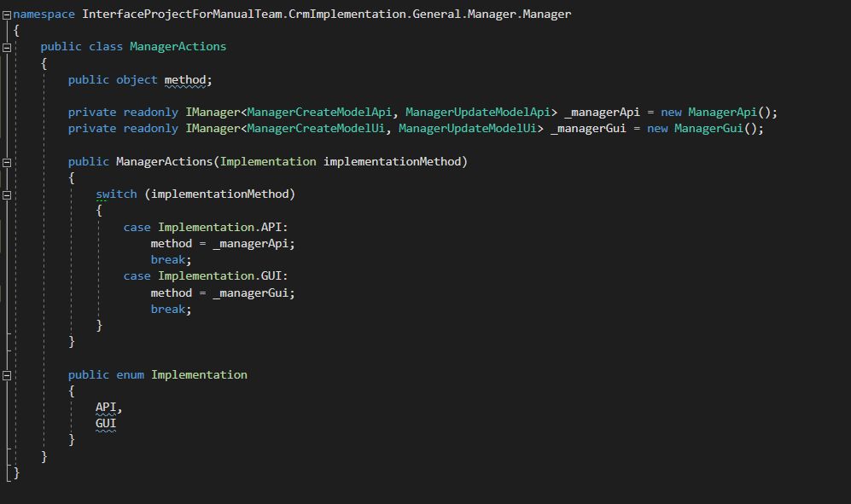
Task: Click 'Implementation.API' in the first case
Action: 220,228
